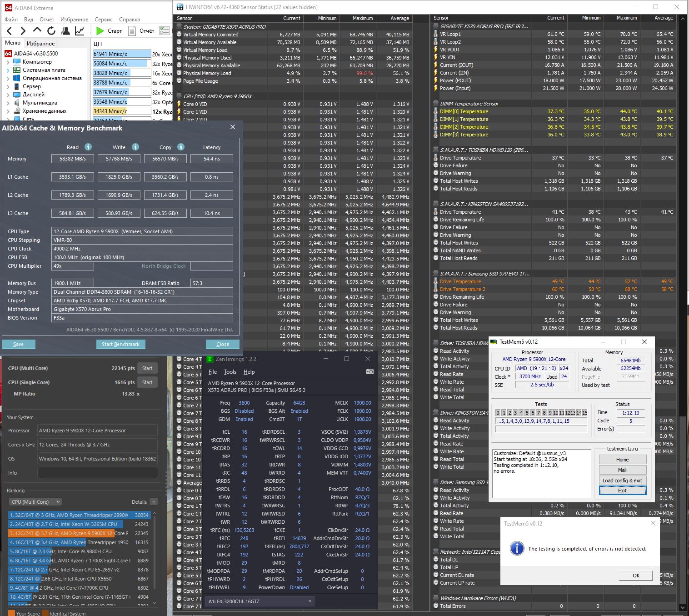689x616 pixels.
Task: Open ZenTimings DIMM slot A1 dropdown
Action: click(260, 601)
